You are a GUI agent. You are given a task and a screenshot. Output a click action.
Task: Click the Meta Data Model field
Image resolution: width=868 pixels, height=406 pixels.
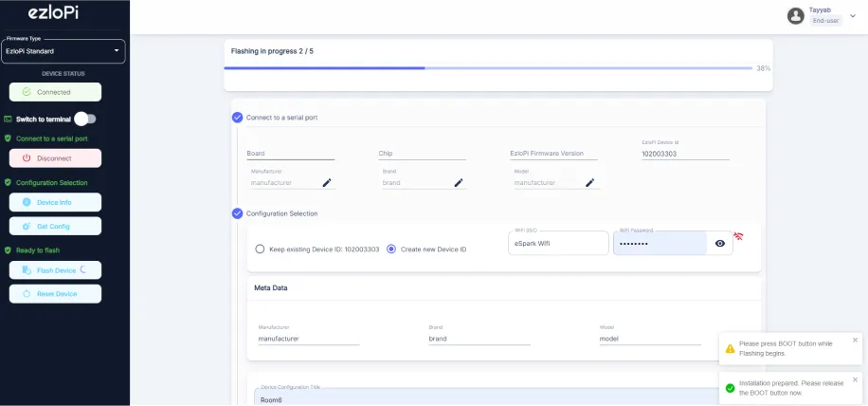click(x=650, y=339)
